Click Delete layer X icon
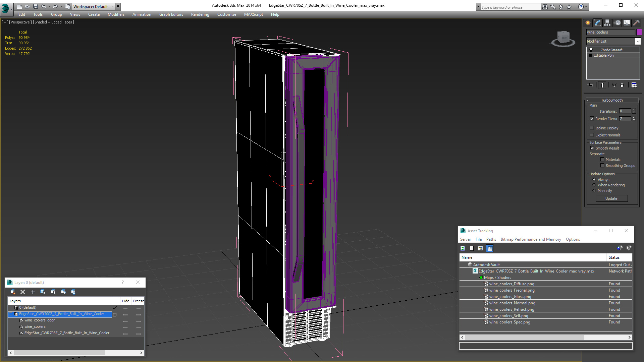The width and height of the screenshot is (644, 362). pos(23,292)
